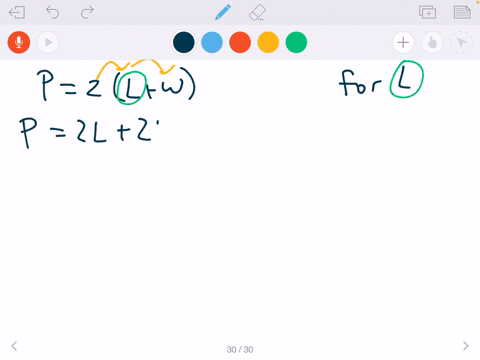Select the pencil drawing tool
The image size is (480, 360).
[223, 12]
